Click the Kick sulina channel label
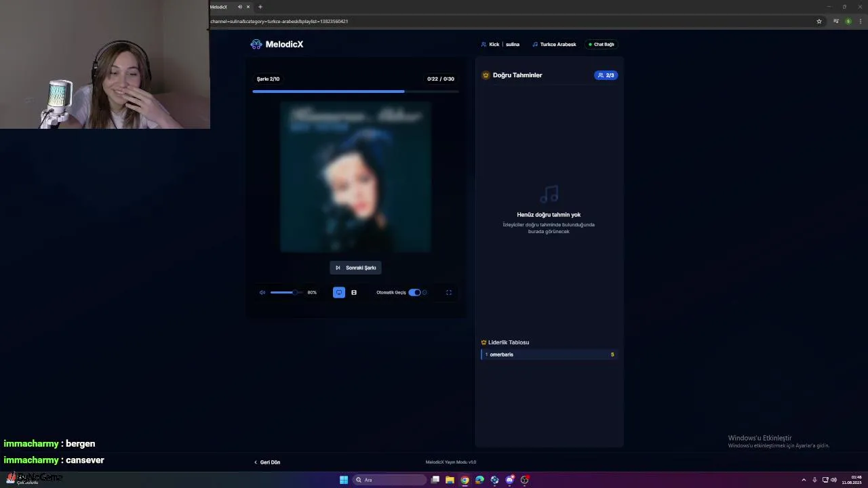The height and width of the screenshot is (488, 868). (x=500, y=44)
